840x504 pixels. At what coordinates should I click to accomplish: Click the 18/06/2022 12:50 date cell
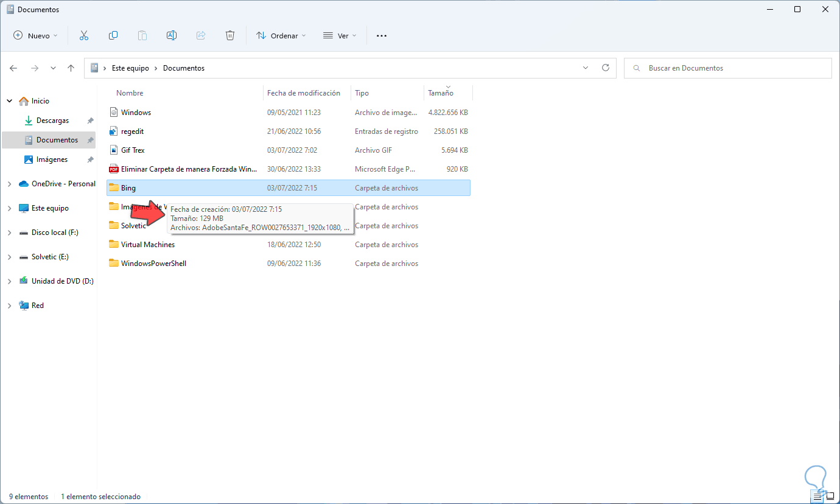pos(294,245)
